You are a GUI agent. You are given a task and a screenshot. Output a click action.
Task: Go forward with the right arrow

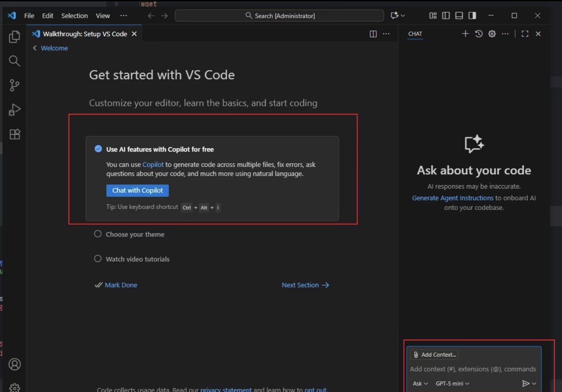[x=164, y=16]
